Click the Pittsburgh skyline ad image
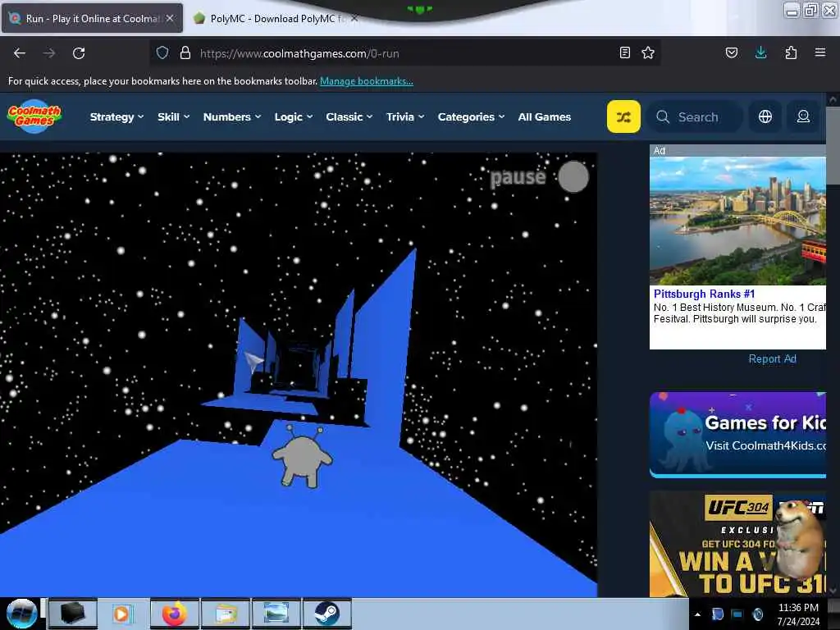Viewport: 840px width, 630px height. pos(737,221)
